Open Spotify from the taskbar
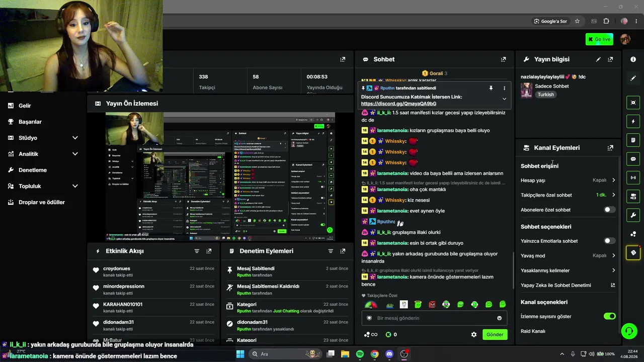The height and width of the screenshot is (362, 644). (x=360, y=354)
